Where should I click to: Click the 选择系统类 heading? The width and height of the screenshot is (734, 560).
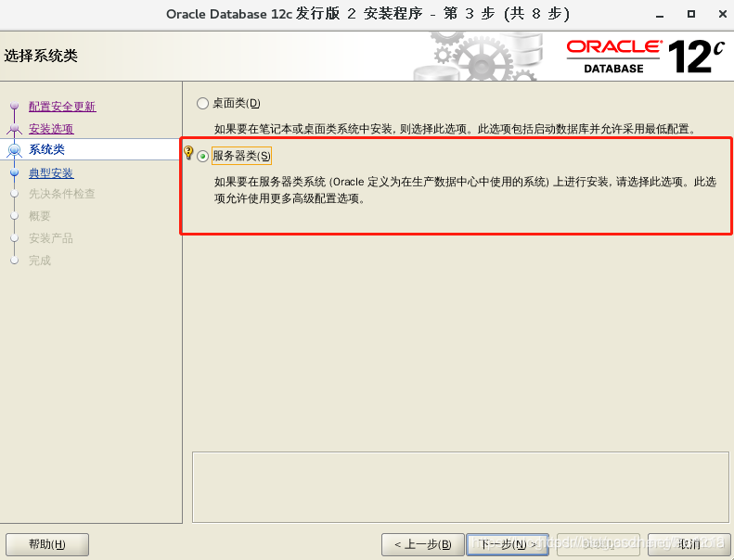pos(41,56)
